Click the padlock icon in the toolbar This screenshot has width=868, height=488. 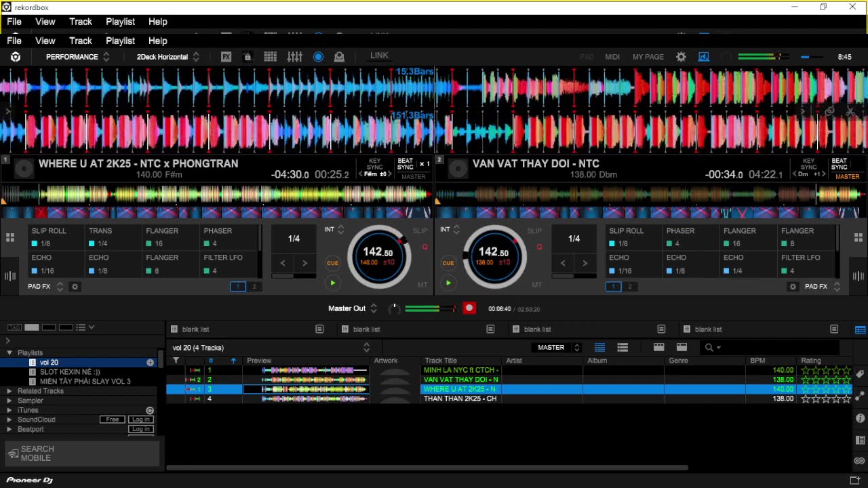pyautogui.click(x=248, y=57)
